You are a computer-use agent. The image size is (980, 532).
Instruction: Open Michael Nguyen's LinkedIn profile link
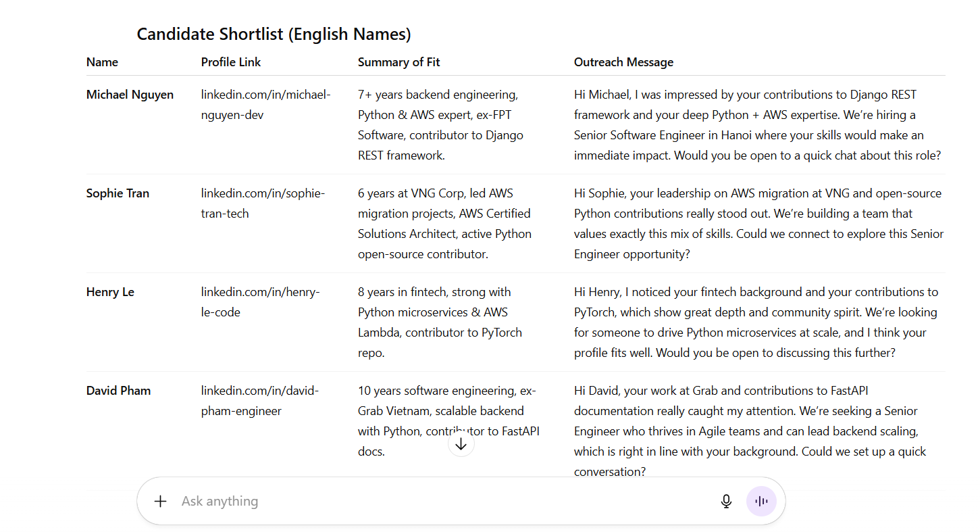265,105
